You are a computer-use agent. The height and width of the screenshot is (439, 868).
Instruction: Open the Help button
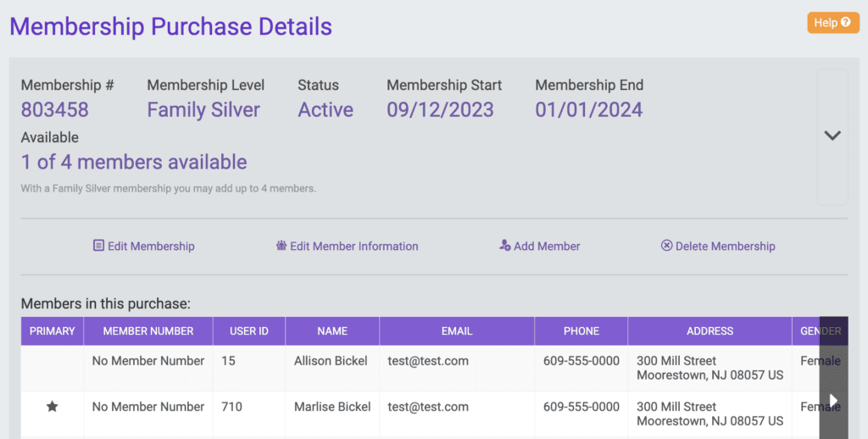pyautogui.click(x=833, y=23)
